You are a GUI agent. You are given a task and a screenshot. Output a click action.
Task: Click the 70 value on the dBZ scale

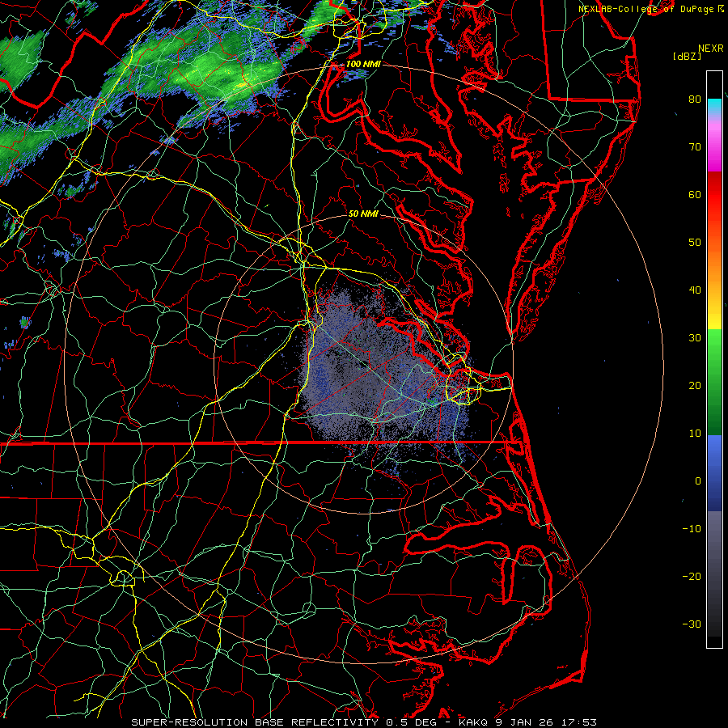[x=695, y=146]
